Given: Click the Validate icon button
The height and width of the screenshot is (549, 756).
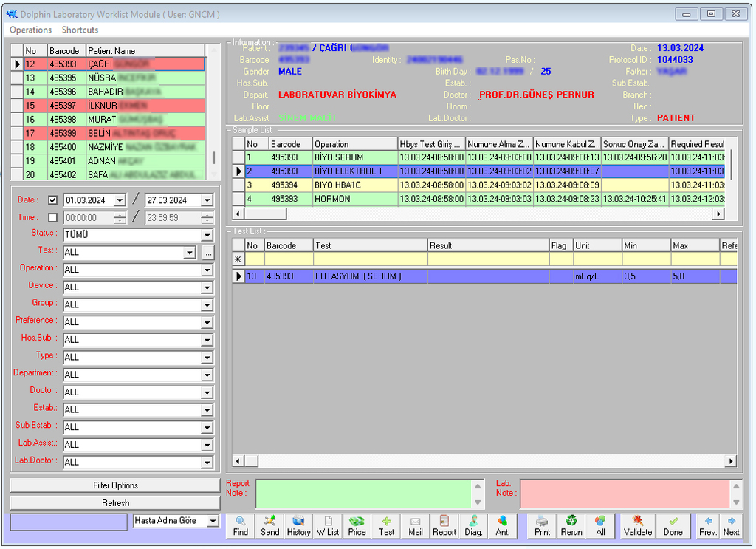Looking at the screenshot, I should click(638, 525).
